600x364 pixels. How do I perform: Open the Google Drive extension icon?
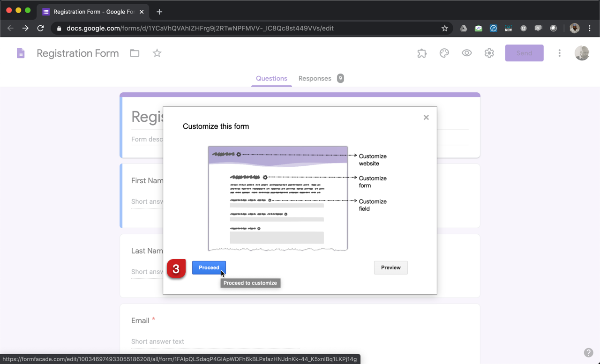point(463,28)
